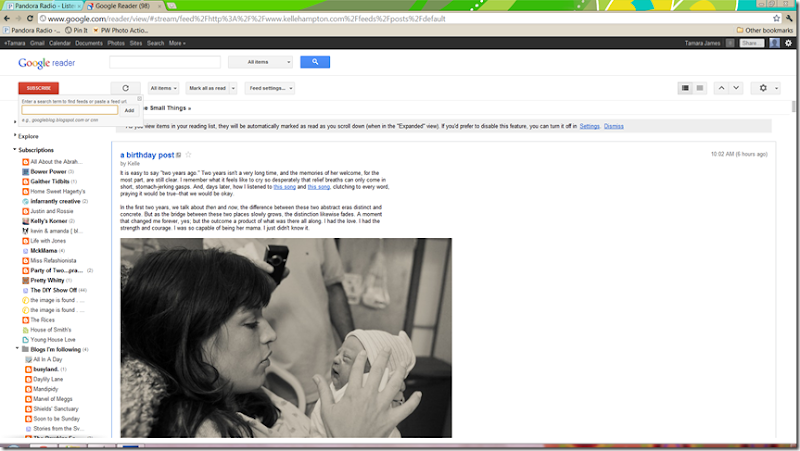The height and width of the screenshot is (451, 800).
Task: Open McMama subscription
Action: 44,251
